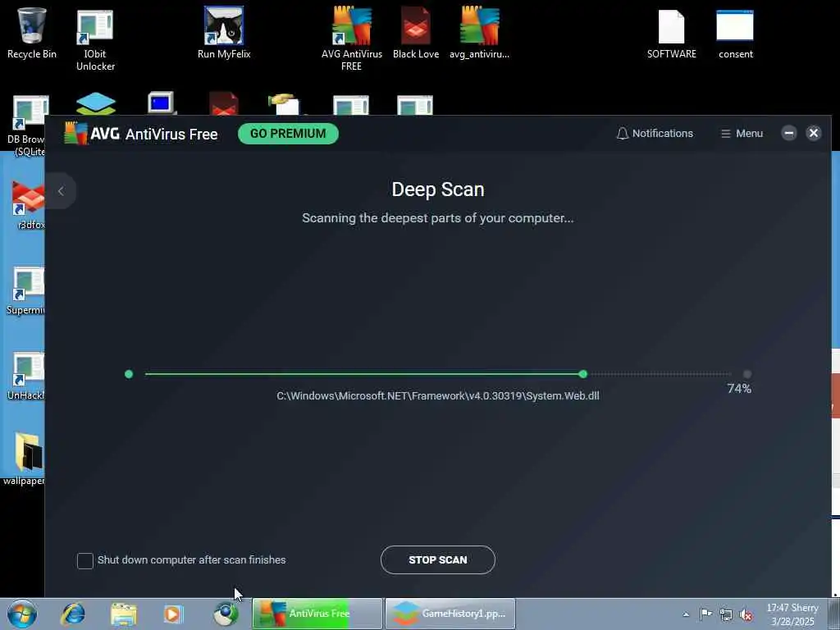Select the SOFTWARE file on desktop
Image resolution: width=840 pixels, height=630 pixels.
click(671, 34)
